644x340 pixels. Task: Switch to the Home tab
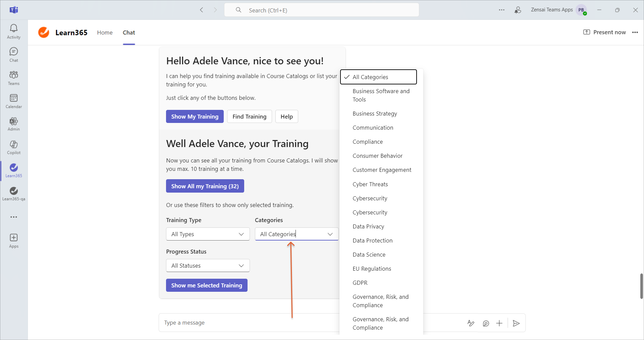pos(105,32)
